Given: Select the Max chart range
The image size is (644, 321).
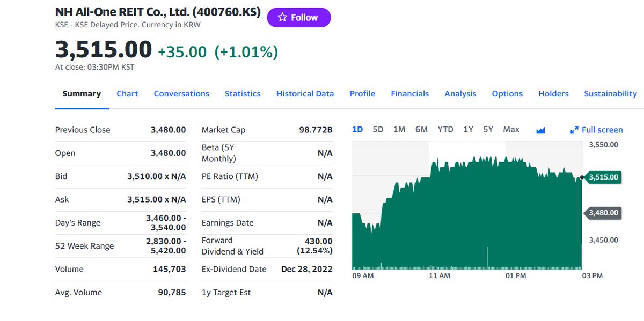Looking at the screenshot, I should coord(511,130).
